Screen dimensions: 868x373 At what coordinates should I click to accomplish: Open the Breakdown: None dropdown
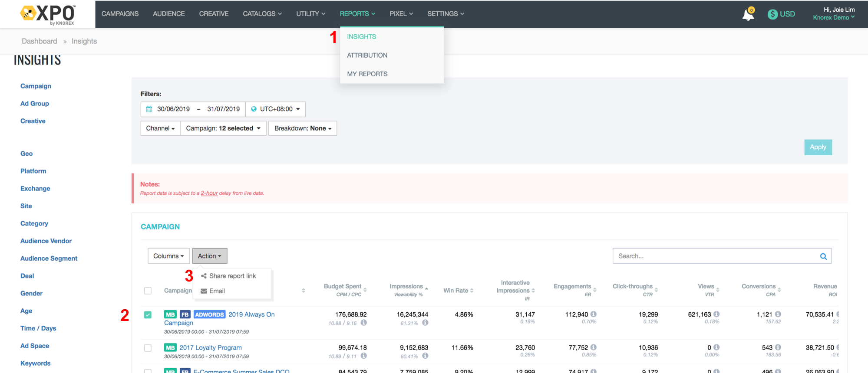[303, 128]
